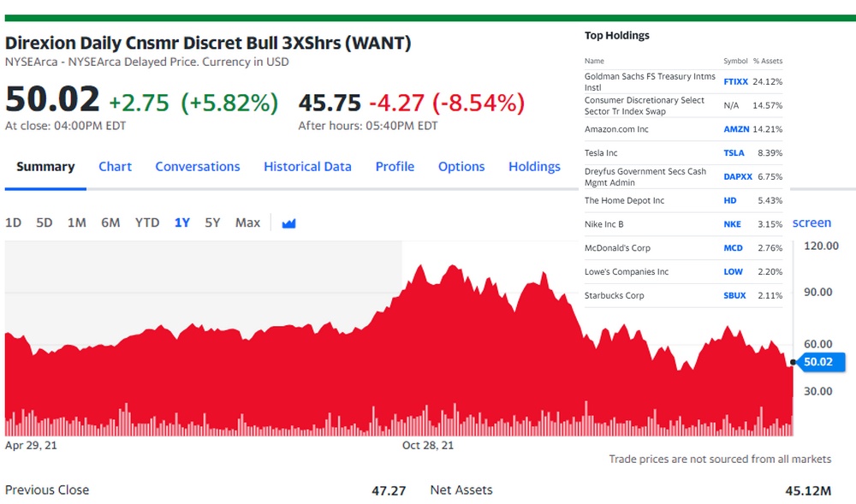The image size is (856, 504).
Task: Click the Tesla Inc holding name
Action: coord(601,153)
